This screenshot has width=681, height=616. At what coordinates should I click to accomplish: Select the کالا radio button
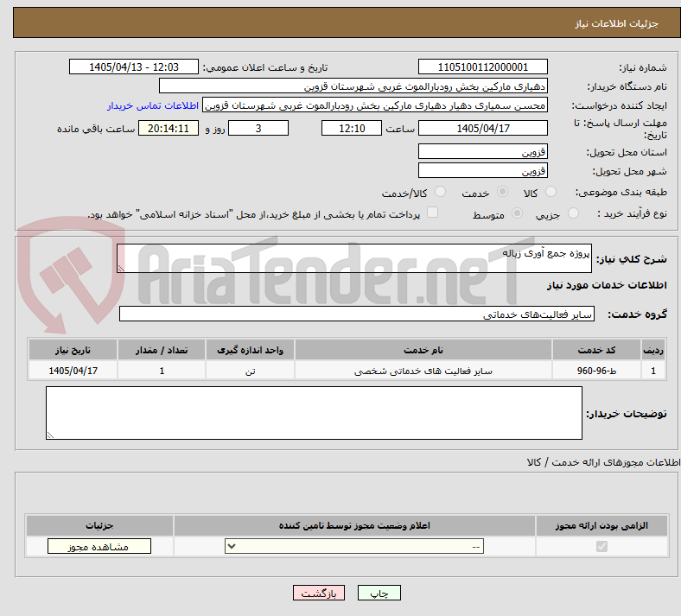(x=551, y=192)
